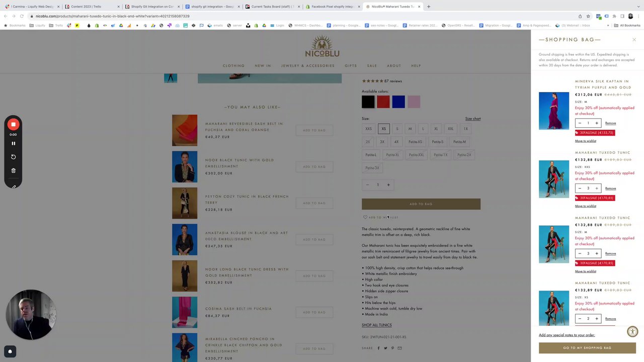This screenshot has height=362, width=644.
Task: Reload the page in the browser toolbar
Action: tap(22, 16)
